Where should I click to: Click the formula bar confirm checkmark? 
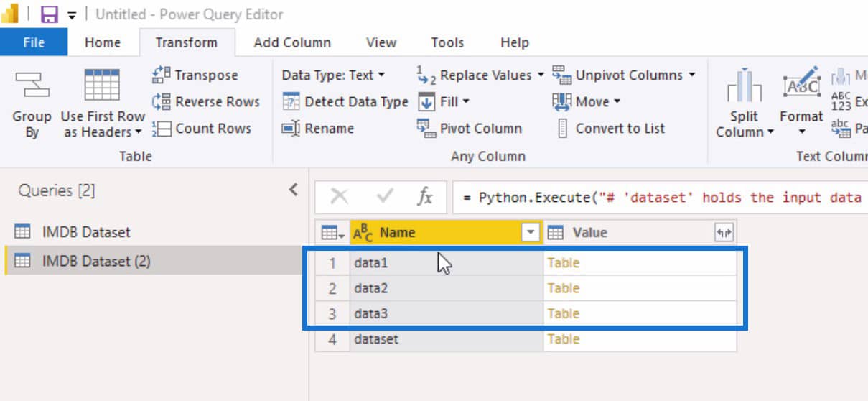pos(385,196)
